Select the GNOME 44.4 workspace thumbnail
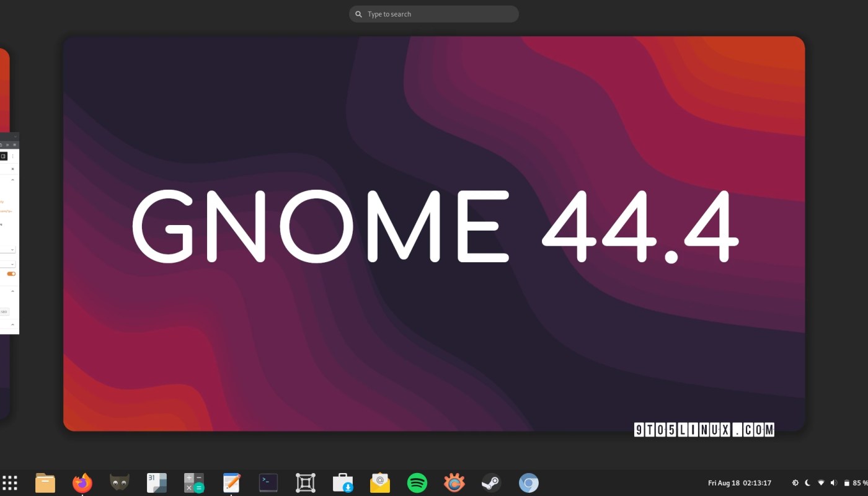Image resolution: width=868 pixels, height=496 pixels. [434, 234]
